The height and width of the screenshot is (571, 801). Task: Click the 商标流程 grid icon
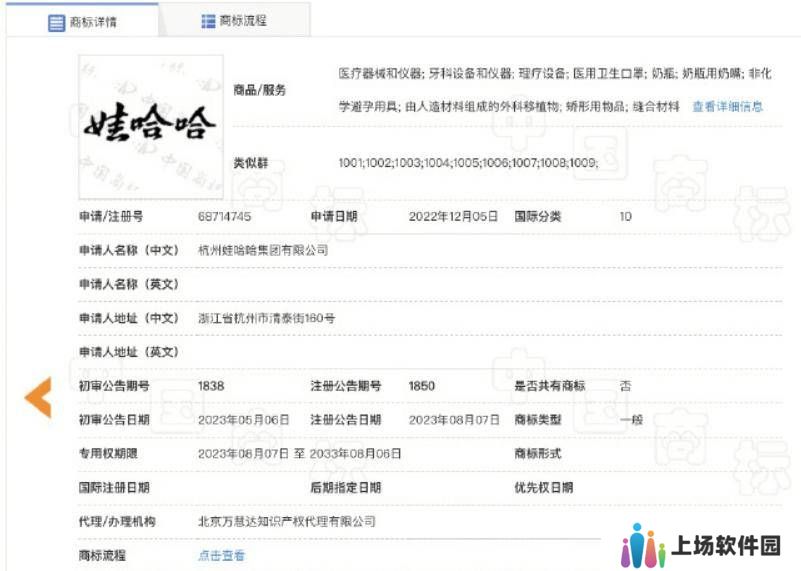208,21
